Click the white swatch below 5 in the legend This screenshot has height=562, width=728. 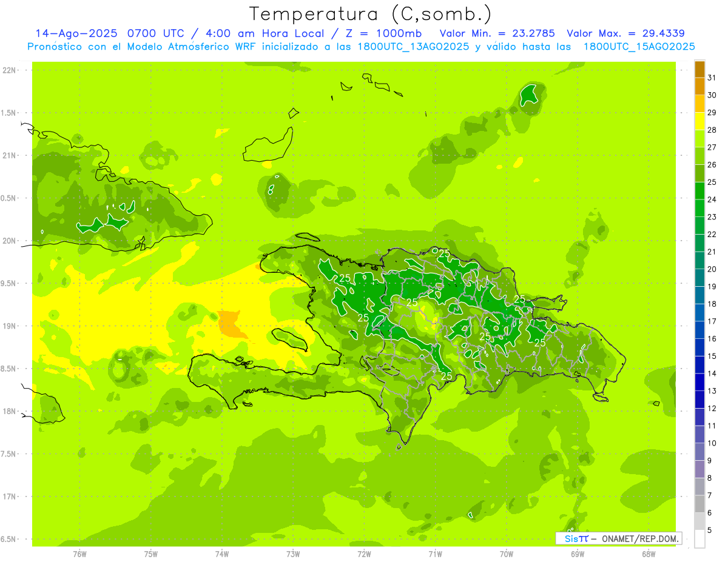(x=699, y=539)
